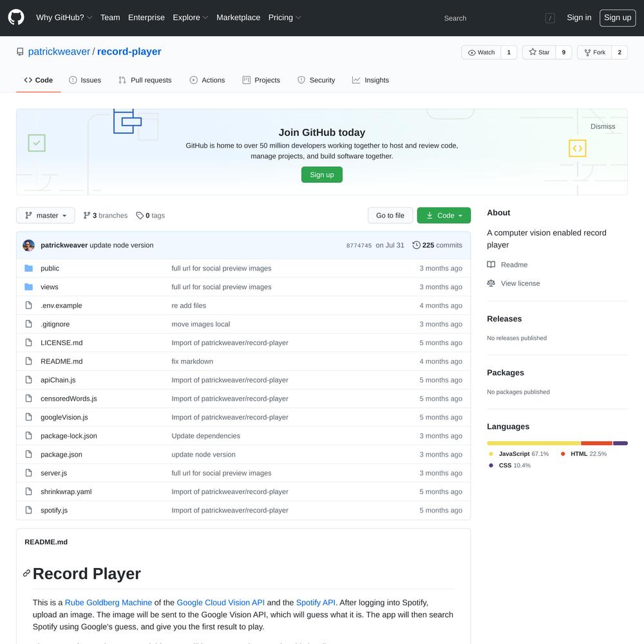Click the Spotify API link in README
644x644 pixels.
[x=316, y=602]
